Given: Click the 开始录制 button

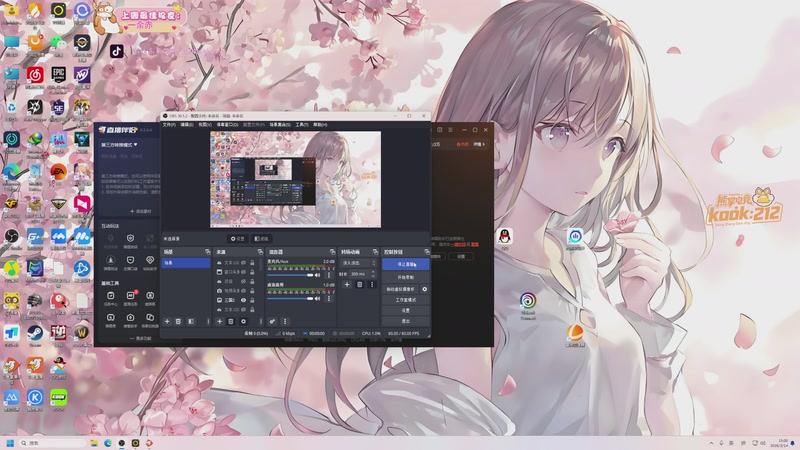Looking at the screenshot, I should (x=406, y=278).
